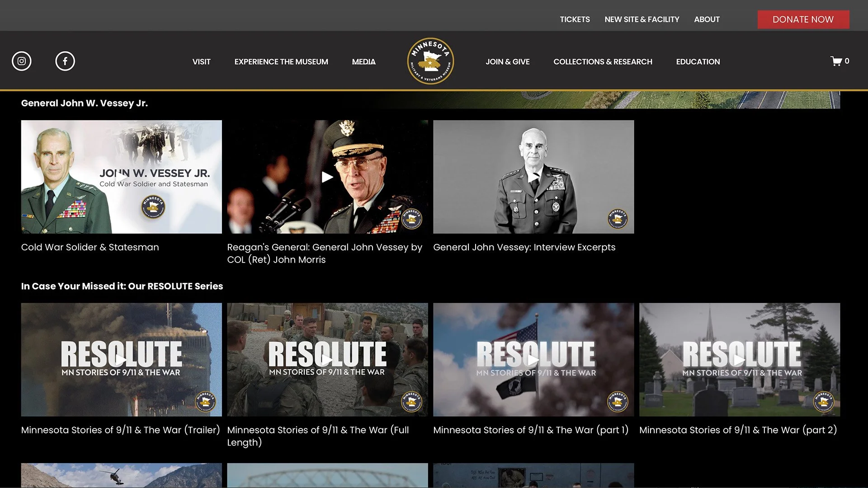868x488 pixels.
Task: Open the Visit menu
Action: click(201, 62)
